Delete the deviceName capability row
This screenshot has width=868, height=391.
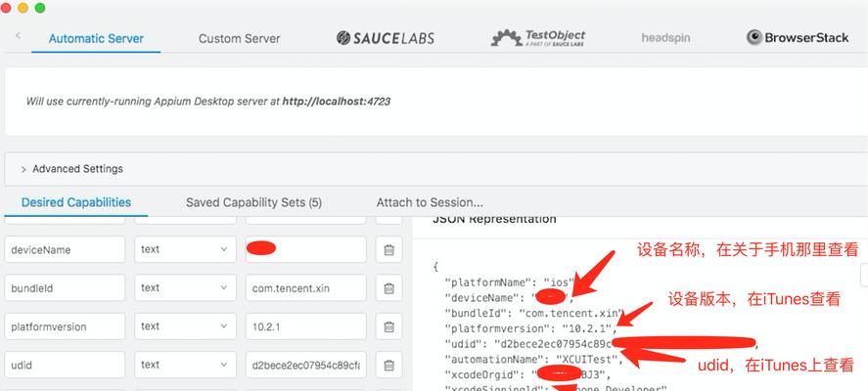point(388,249)
